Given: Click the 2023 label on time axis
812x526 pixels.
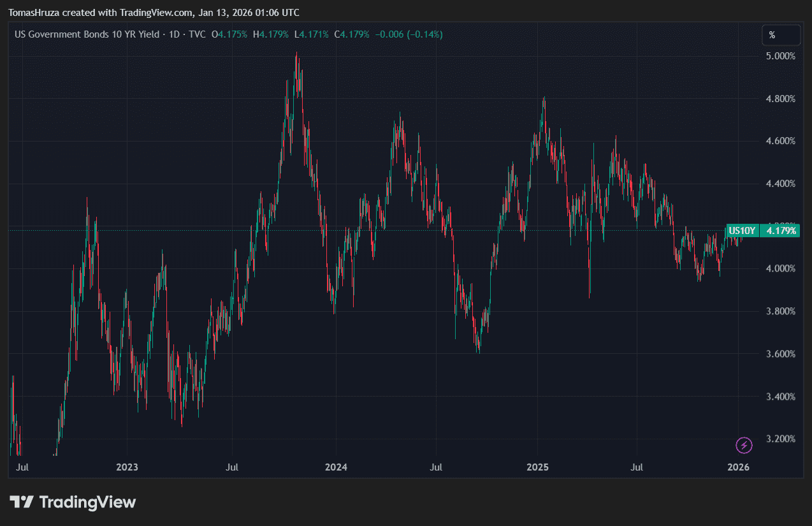Looking at the screenshot, I should coord(127,467).
